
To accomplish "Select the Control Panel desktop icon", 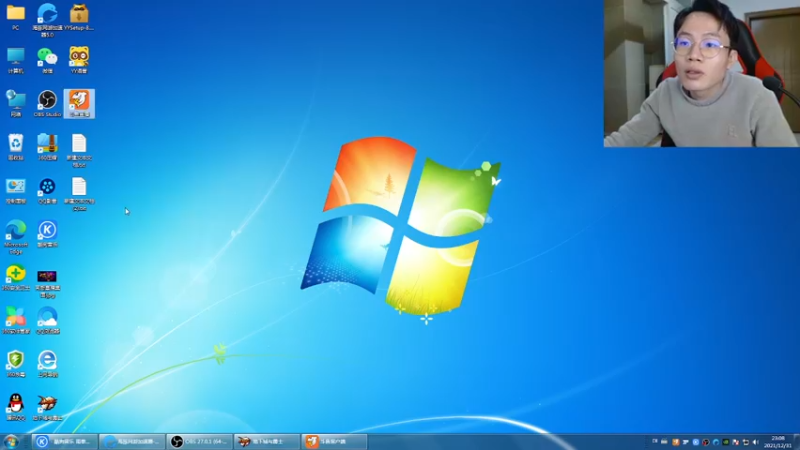I will click(x=16, y=191).
